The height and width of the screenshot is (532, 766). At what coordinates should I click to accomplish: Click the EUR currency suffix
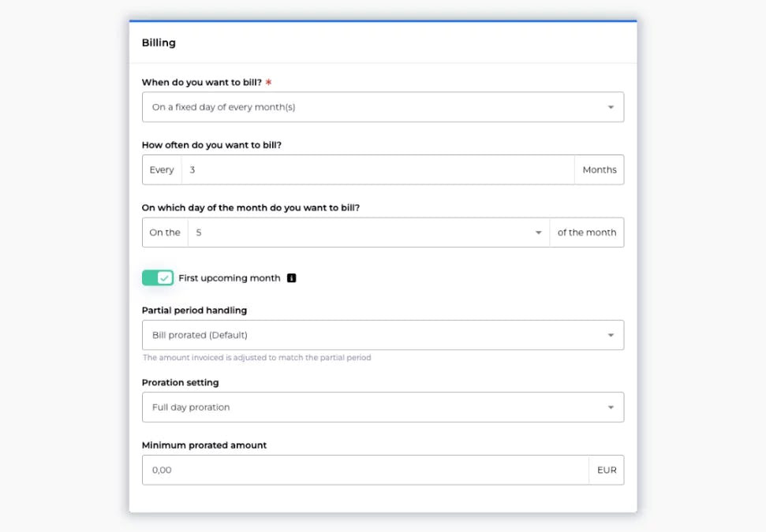[607, 471]
